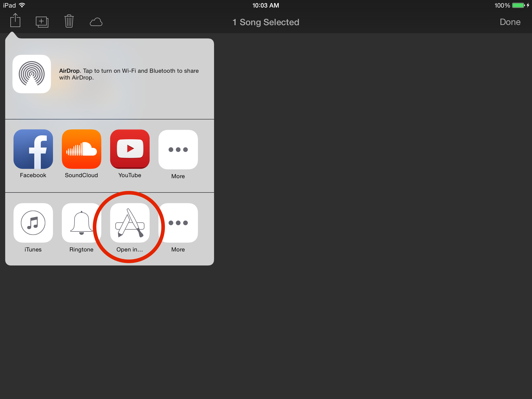Image resolution: width=532 pixels, height=399 pixels.
Task: Tap the 1 Song Selected title
Action: (266, 22)
